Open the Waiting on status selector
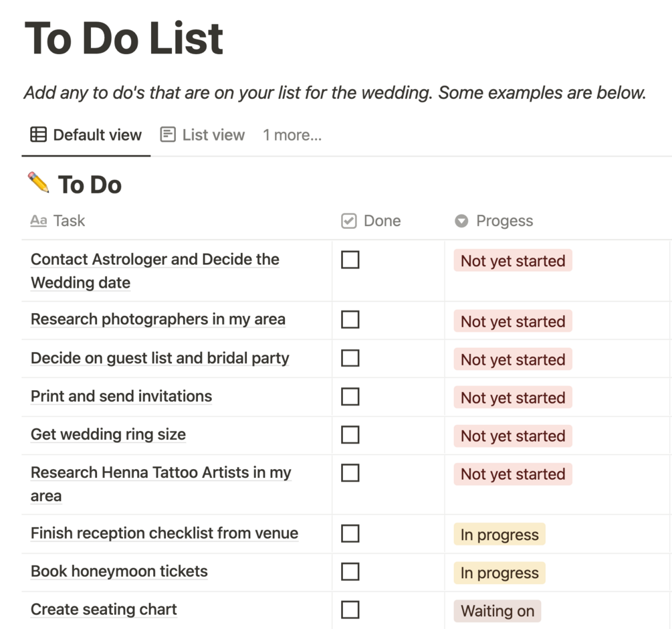 point(497,611)
